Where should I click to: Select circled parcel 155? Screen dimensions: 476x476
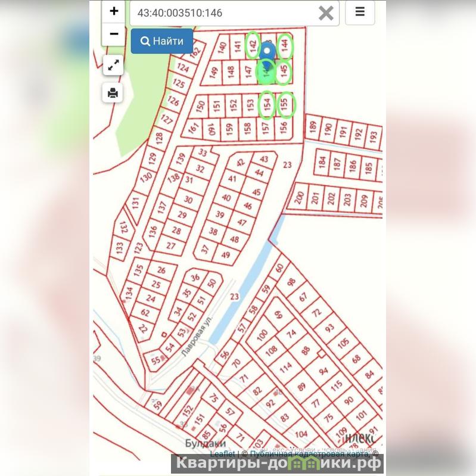click(x=286, y=105)
